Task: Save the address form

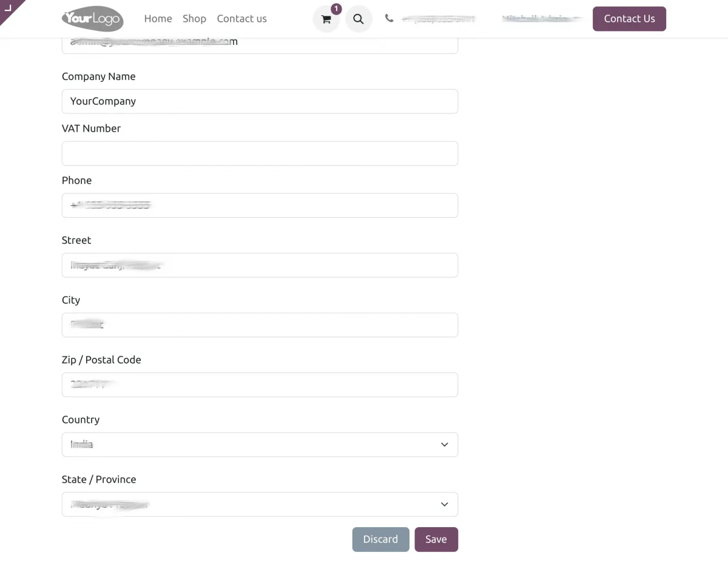Action: (436, 539)
